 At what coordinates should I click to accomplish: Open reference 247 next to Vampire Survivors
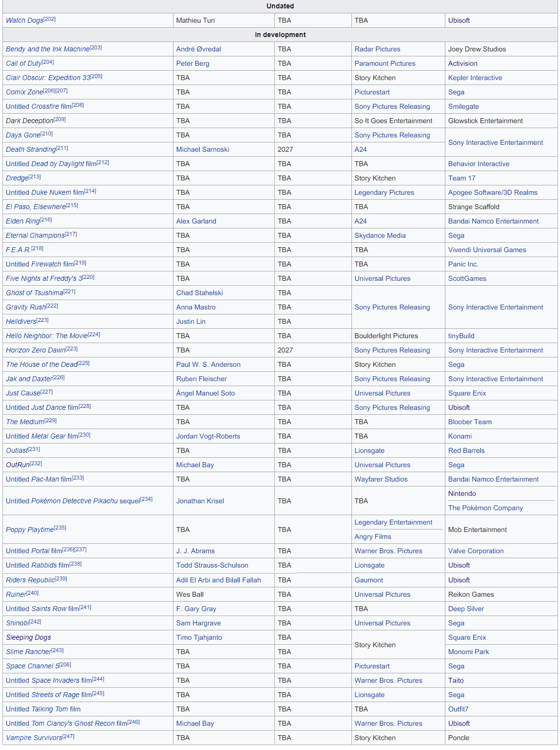pyautogui.click(x=69, y=737)
